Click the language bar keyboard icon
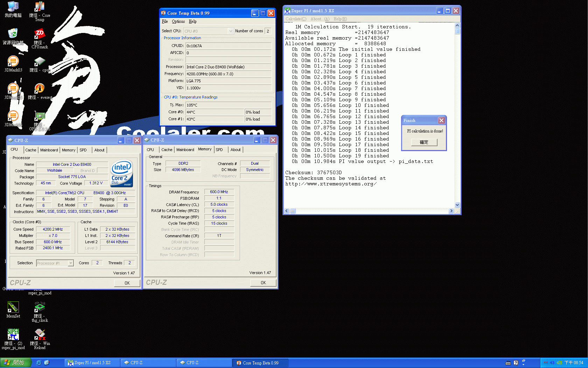 (x=508, y=363)
